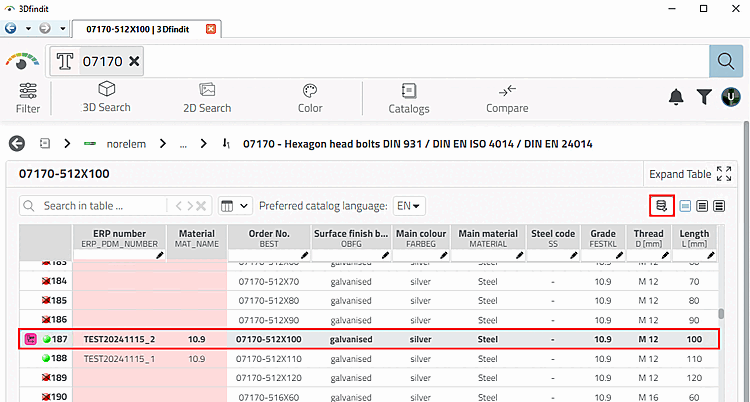The height and width of the screenshot is (402, 750).
Task: Click the browser back arrow icon
Action: point(11,28)
